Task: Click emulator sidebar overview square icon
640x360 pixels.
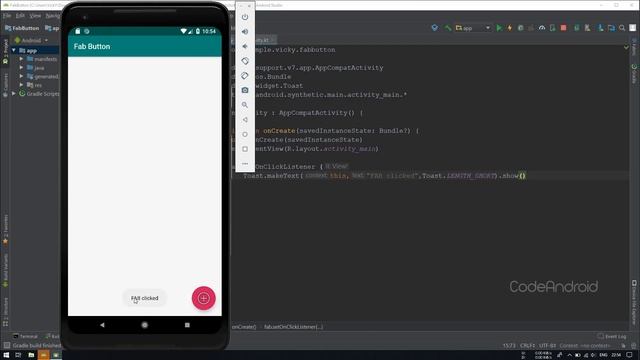Action: (245, 149)
